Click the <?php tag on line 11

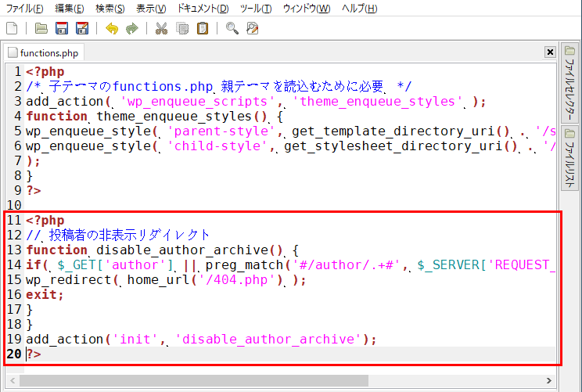pos(45,220)
